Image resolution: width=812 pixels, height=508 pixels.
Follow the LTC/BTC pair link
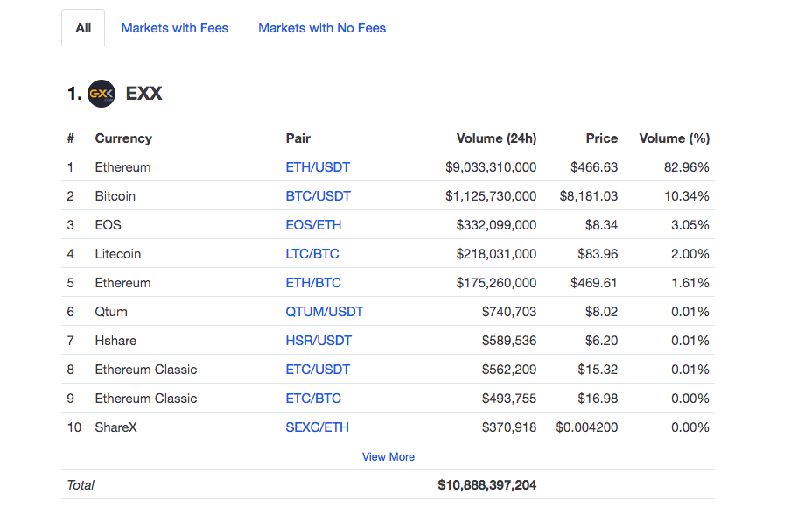pos(312,254)
